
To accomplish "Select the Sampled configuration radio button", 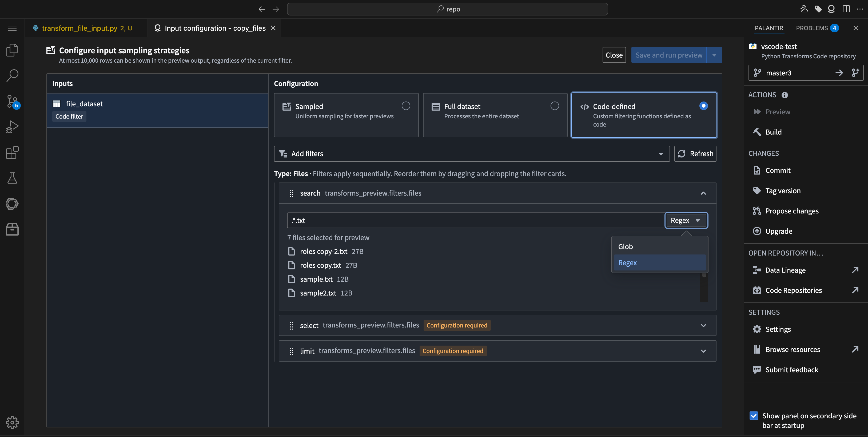I will (x=406, y=106).
